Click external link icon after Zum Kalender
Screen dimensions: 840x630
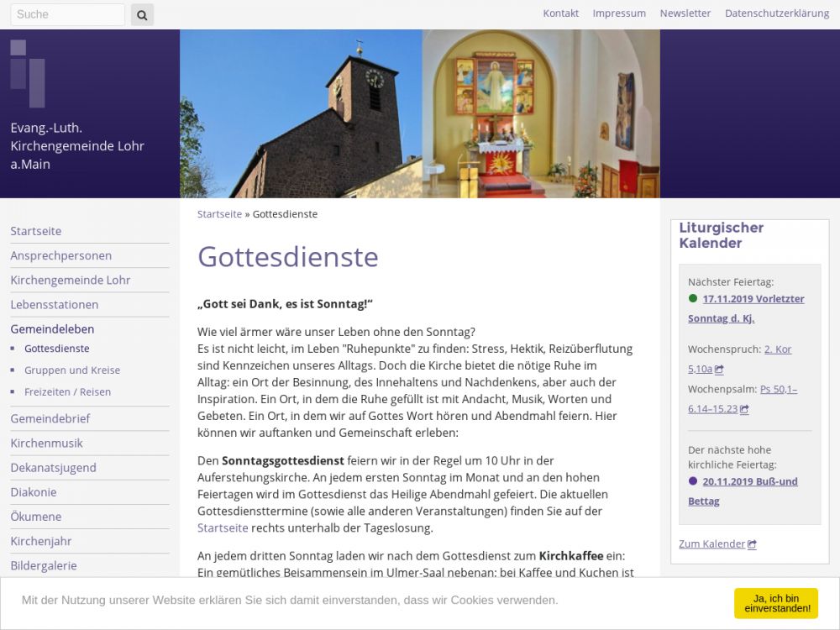752,544
